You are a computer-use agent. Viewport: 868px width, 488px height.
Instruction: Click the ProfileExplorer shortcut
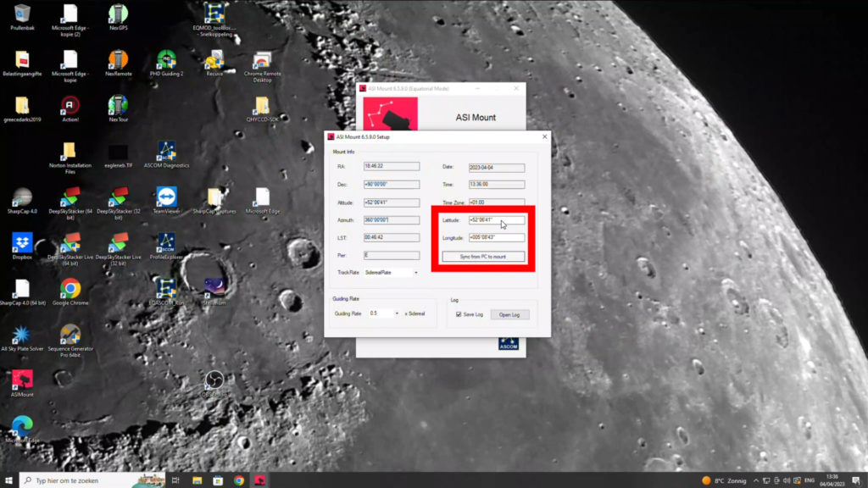tap(166, 247)
